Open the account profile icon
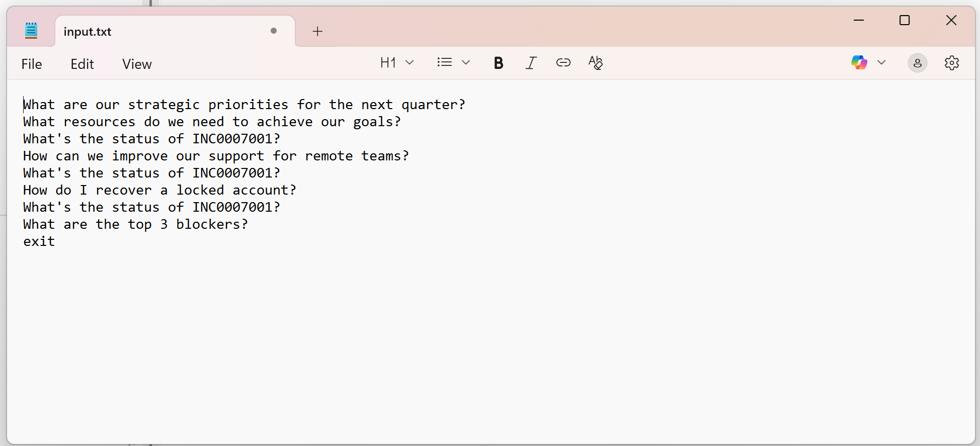 (918, 63)
